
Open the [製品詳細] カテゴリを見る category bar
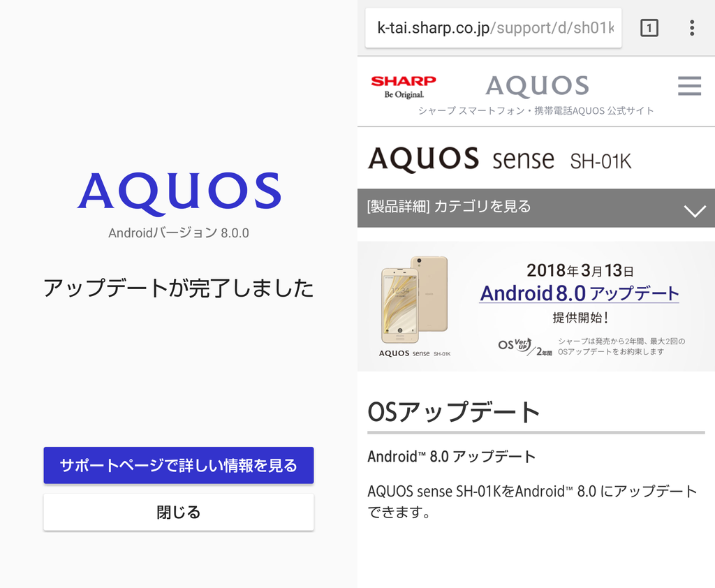(x=536, y=207)
